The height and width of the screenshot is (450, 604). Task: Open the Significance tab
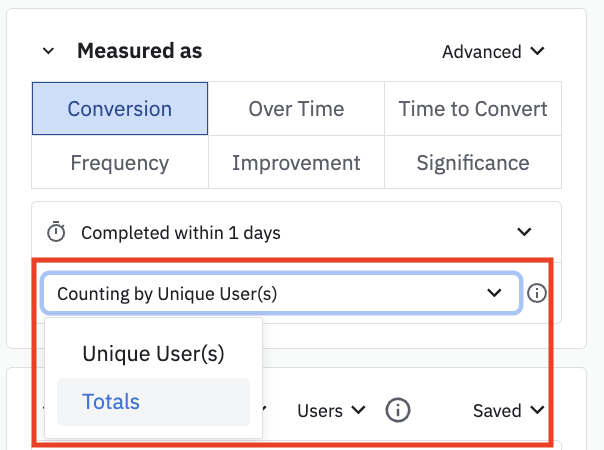[473, 162]
